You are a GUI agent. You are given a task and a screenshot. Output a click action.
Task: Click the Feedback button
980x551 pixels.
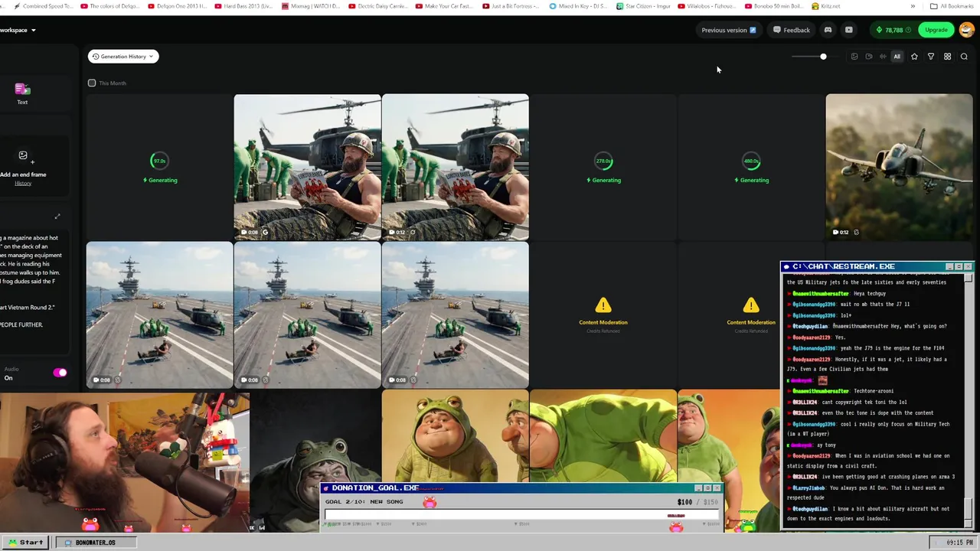791,30
